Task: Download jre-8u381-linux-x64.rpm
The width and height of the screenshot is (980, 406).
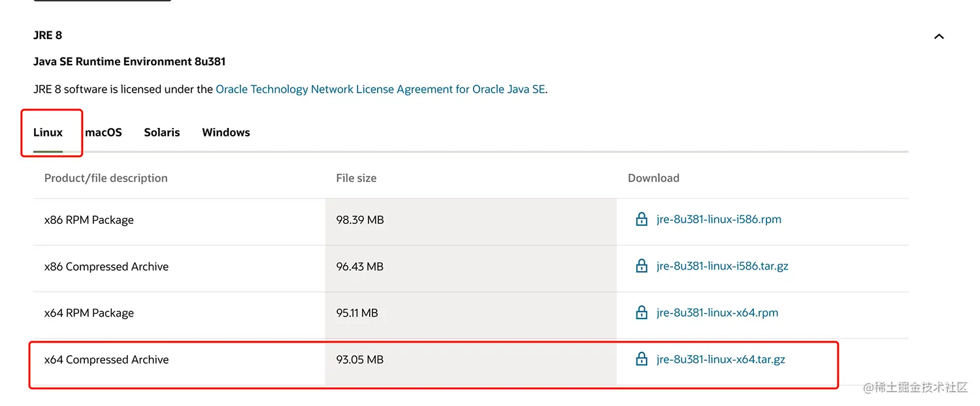Action: (717, 313)
